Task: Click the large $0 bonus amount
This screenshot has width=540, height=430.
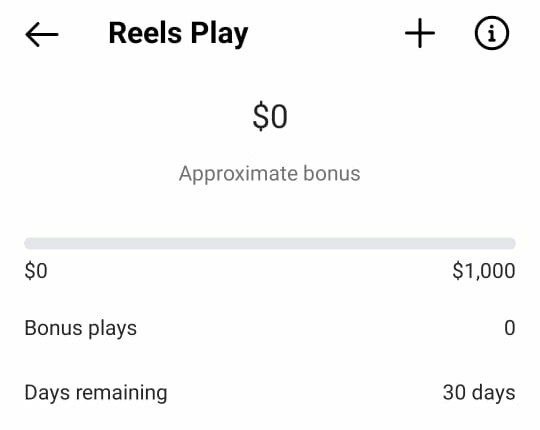Action: 270,117
